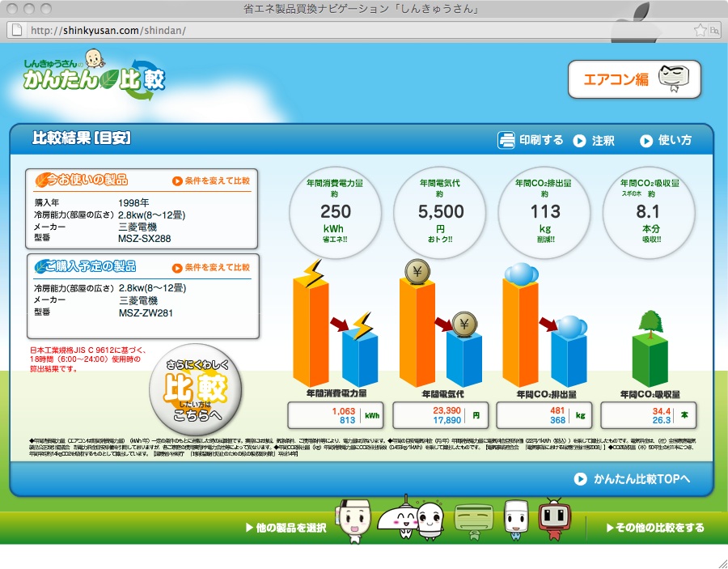Click 条件を変えて比較 for the planned purchase product
728x569 pixels.
[211, 268]
